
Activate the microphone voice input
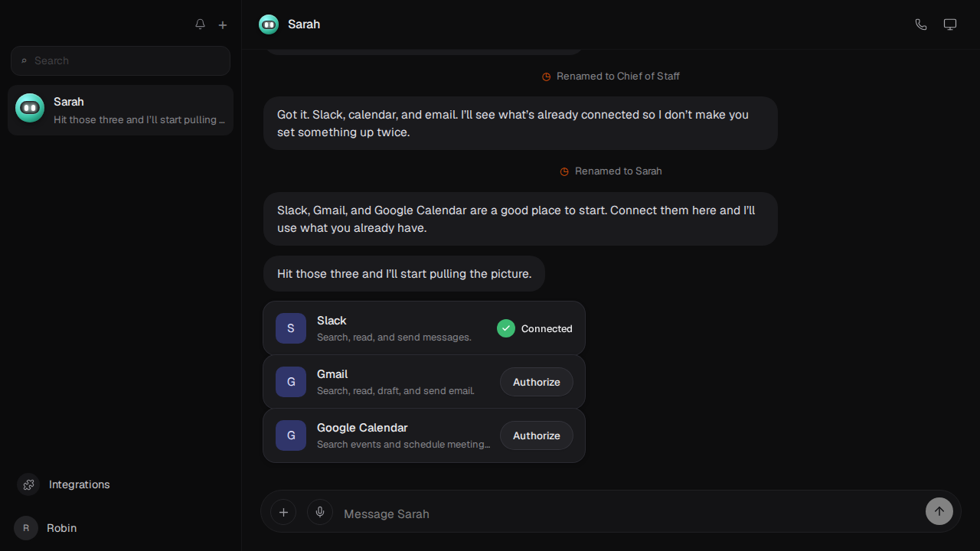click(320, 512)
